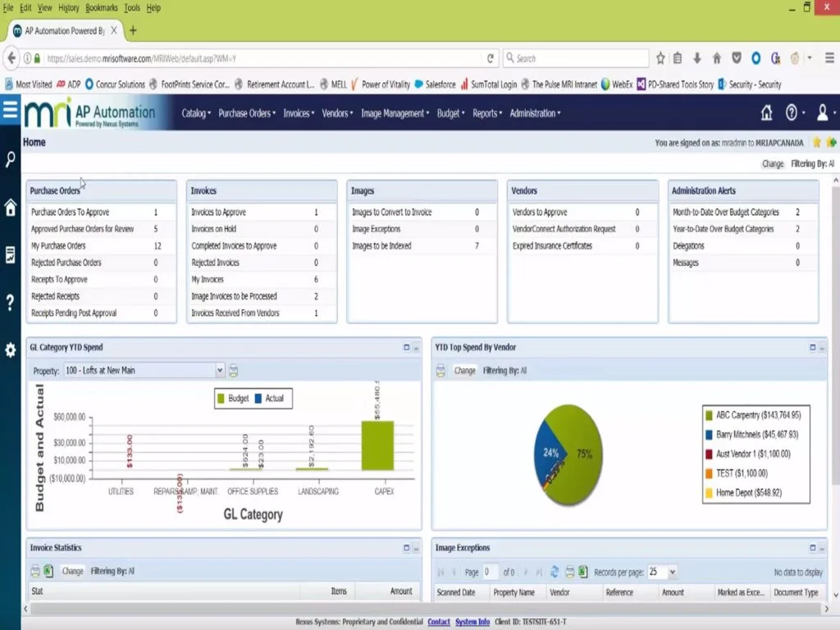Open the Administration menu

[534, 114]
